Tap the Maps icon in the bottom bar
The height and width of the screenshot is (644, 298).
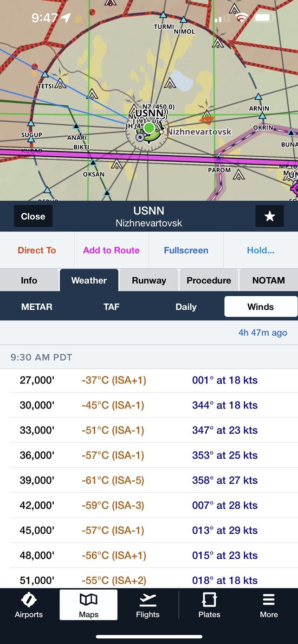tap(88, 605)
